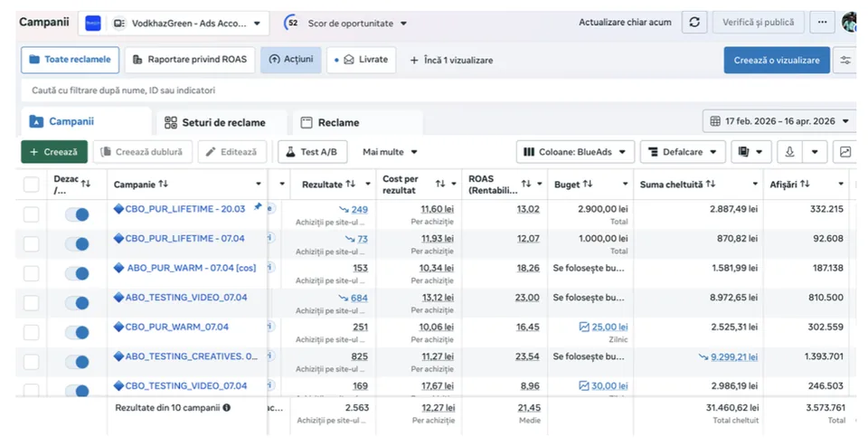Sort by the Dezac column arrows
Viewport: 868px width, 446px height.
[x=85, y=184]
